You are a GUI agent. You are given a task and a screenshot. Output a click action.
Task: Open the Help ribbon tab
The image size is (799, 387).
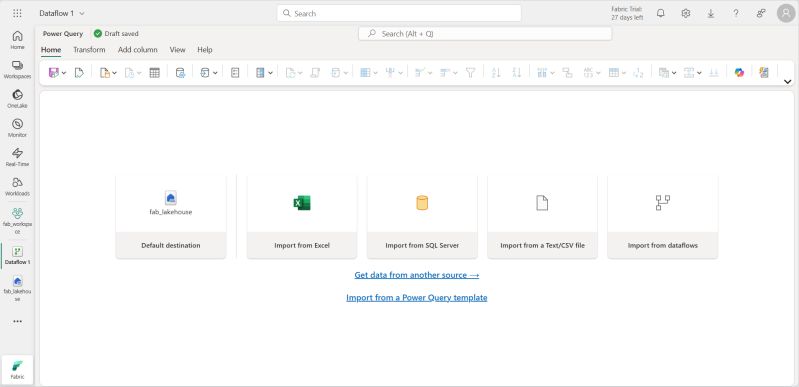(205, 50)
